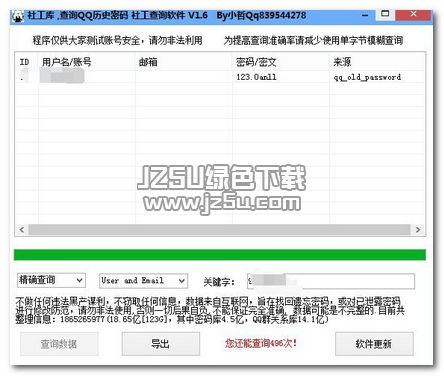Open the 精确查询 query mode dropdown

click(x=51, y=280)
